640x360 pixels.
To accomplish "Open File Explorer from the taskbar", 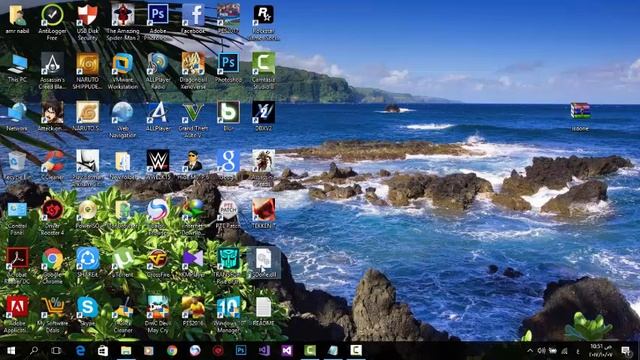I will [x=126, y=351].
